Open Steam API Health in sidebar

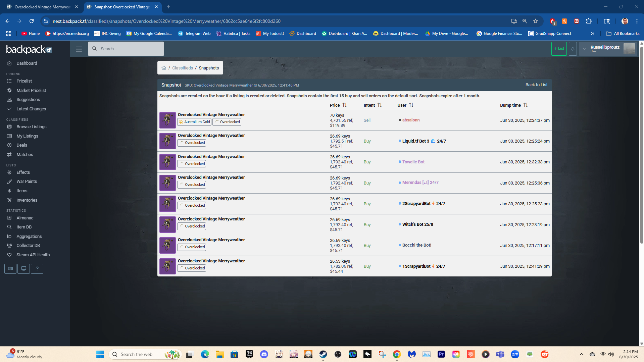(x=33, y=255)
